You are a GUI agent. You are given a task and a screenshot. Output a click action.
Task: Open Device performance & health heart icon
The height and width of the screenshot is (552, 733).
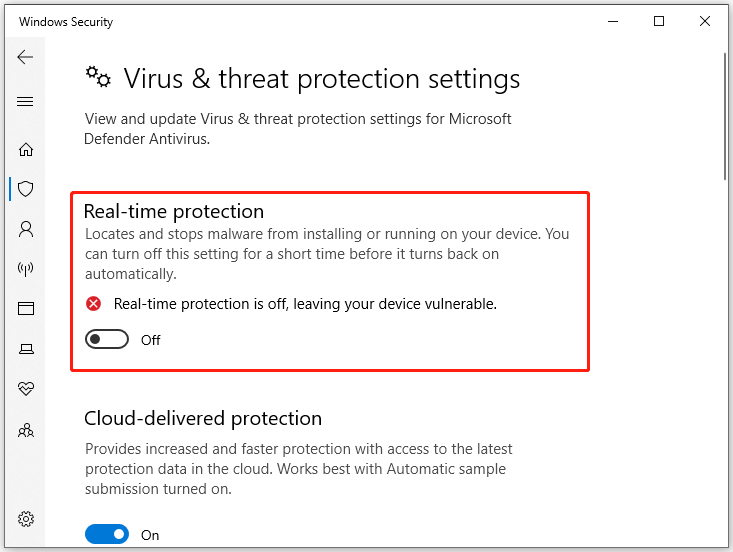click(26, 389)
